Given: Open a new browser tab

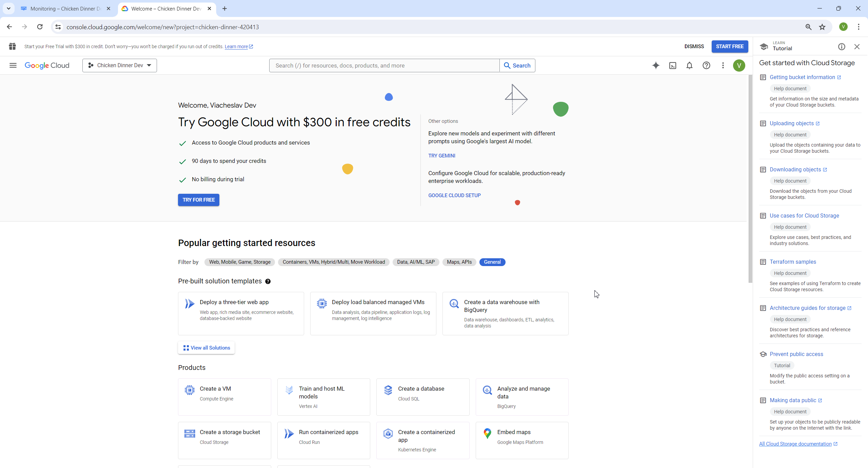Looking at the screenshot, I should [x=224, y=8].
